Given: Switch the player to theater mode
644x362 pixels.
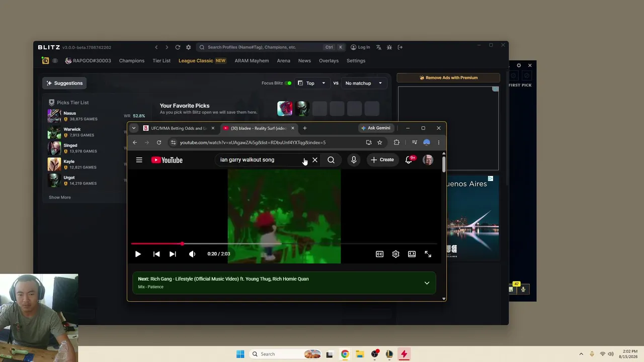Looking at the screenshot, I should pyautogui.click(x=412, y=254).
